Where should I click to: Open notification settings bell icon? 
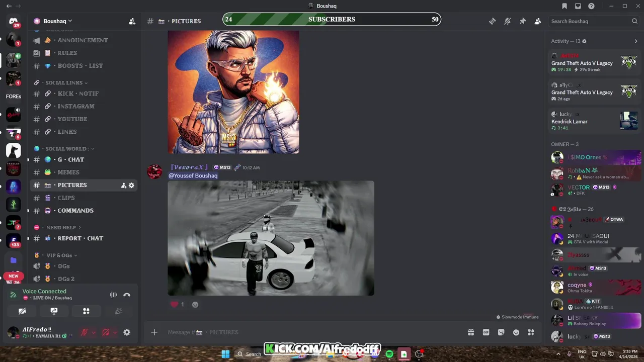point(507,21)
